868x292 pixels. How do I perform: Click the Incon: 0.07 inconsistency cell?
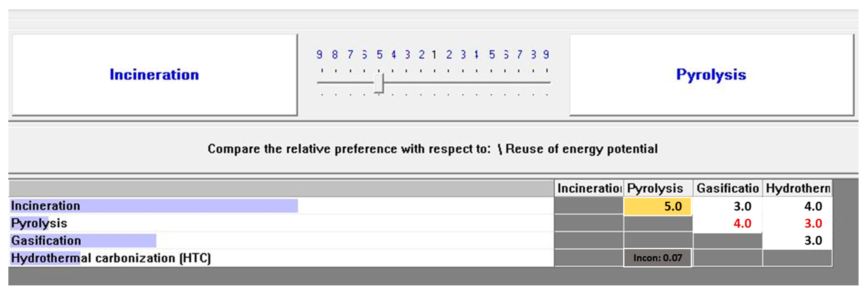[657, 258]
